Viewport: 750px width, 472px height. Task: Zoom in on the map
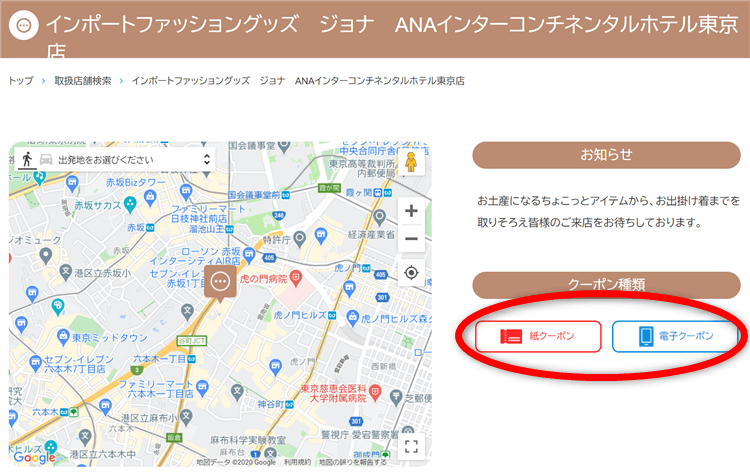pos(411,211)
